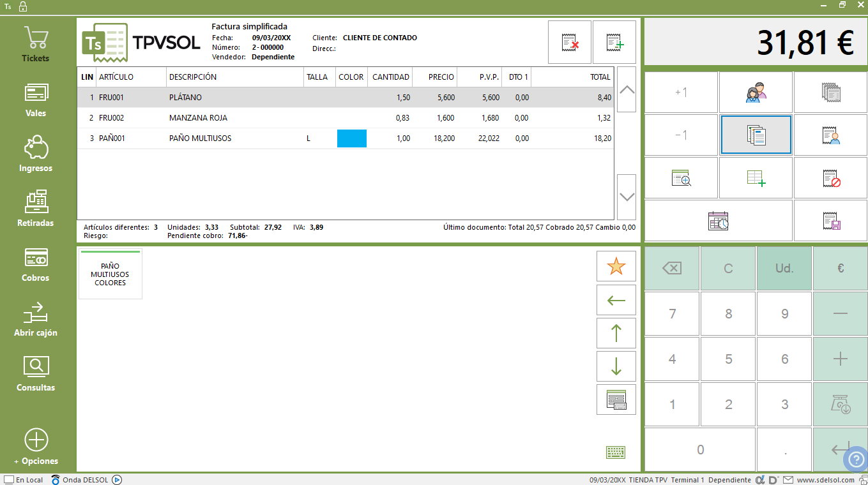Click keypad backspace key
The image size is (868, 485).
click(x=672, y=269)
